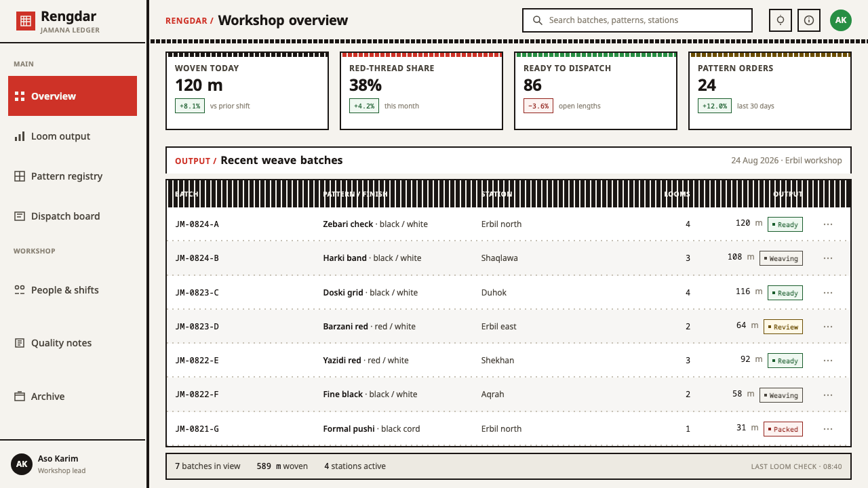
Task: Select the Ready to Dispatch card
Action: pyautogui.click(x=596, y=91)
